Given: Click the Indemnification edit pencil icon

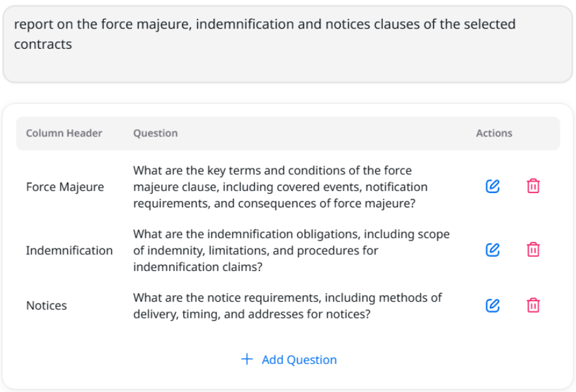Looking at the screenshot, I should click(x=493, y=250).
